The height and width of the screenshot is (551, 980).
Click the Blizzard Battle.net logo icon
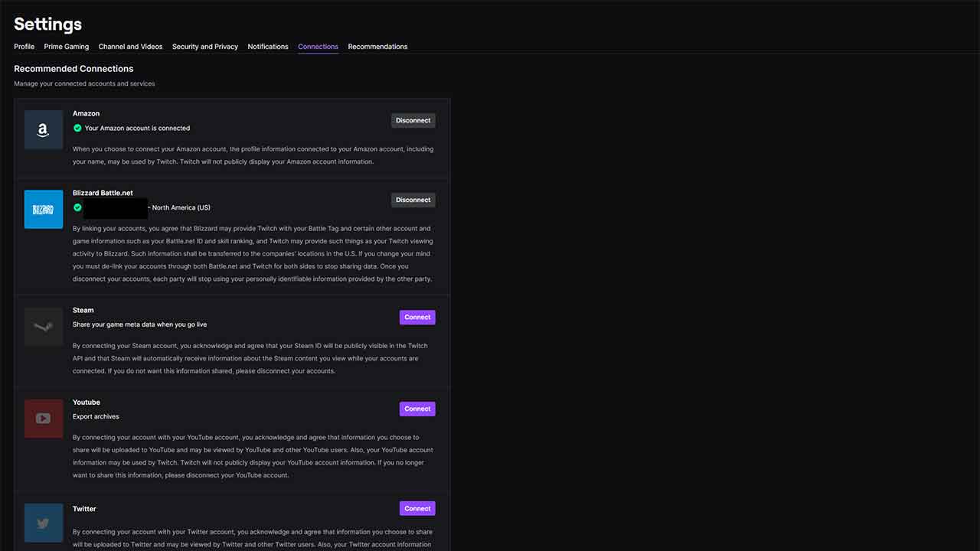[x=44, y=210]
